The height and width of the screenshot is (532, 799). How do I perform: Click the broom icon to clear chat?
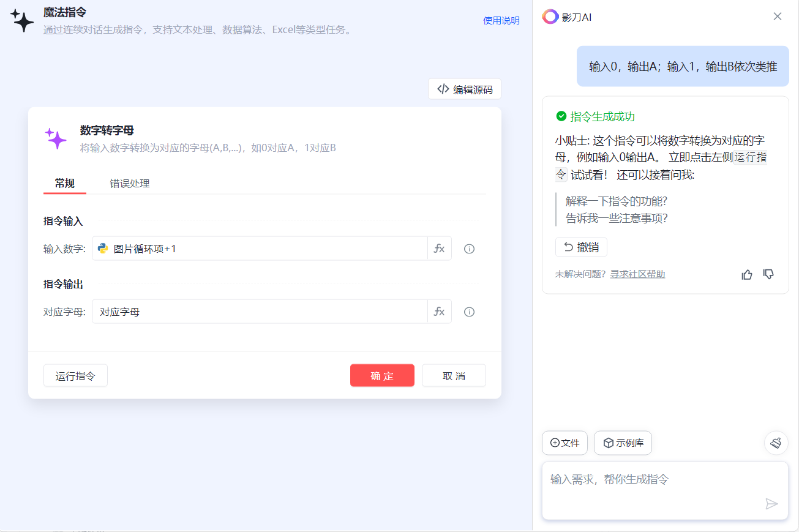776,443
